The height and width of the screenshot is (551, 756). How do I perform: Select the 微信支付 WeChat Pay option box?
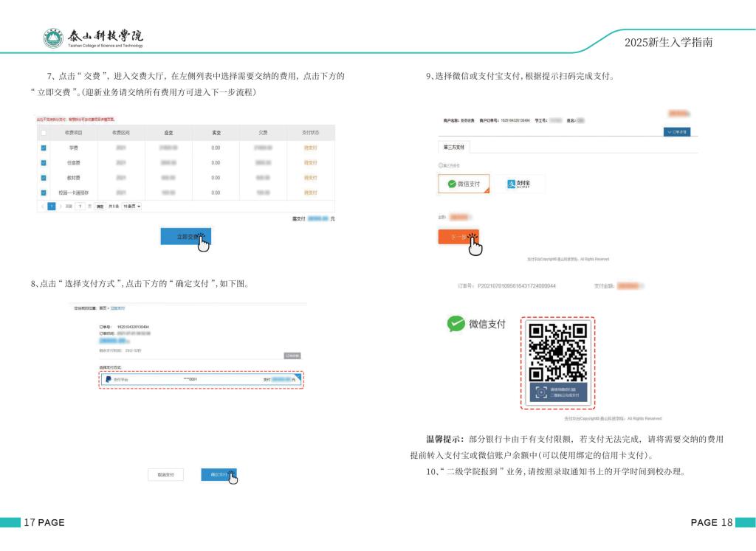pyautogui.click(x=464, y=184)
